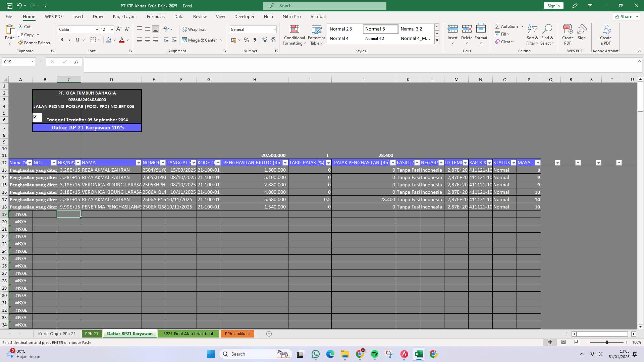
Task: Apply Wrap Text to the selection
Action: (x=195, y=29)
